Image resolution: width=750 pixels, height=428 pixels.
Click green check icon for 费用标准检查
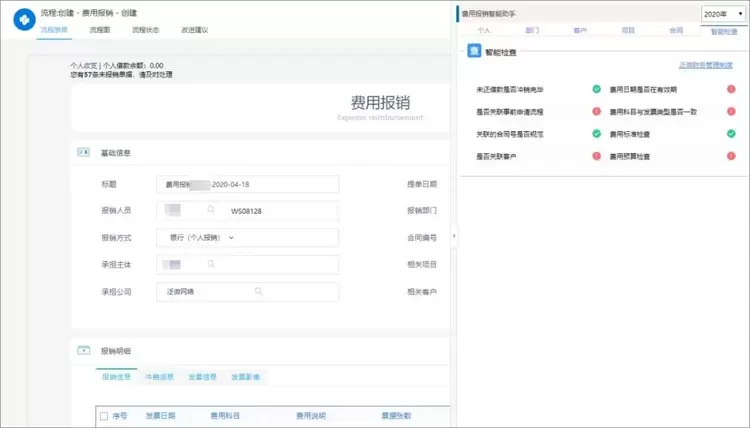click(x=731, y=133)
